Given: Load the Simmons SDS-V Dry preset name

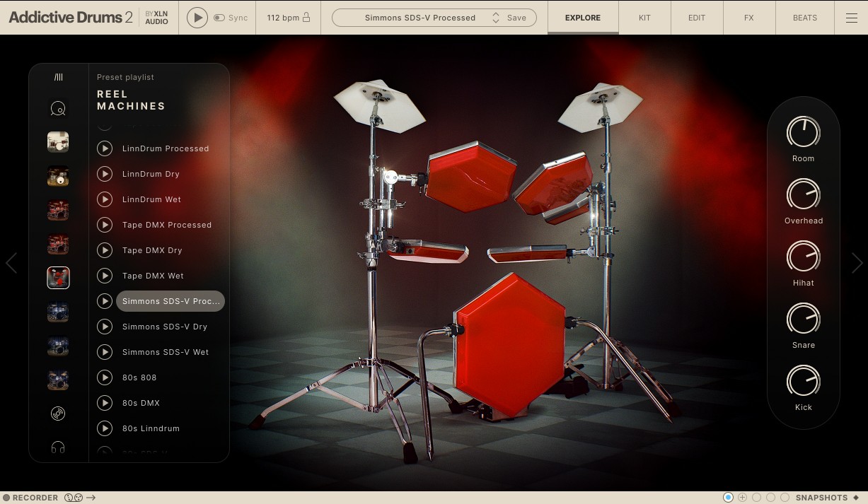Looking at the screenshot, I should [165, 327].
